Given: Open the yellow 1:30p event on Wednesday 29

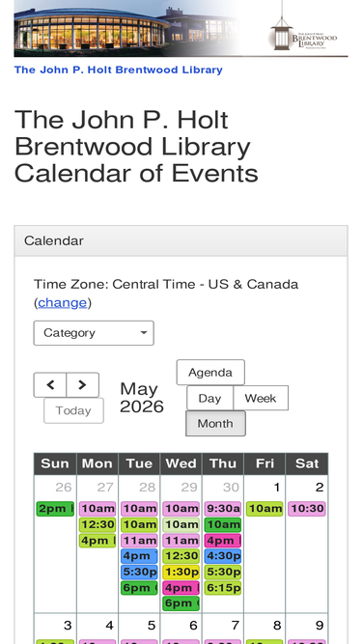Looking at the screenshot, I should click(181, 573).
